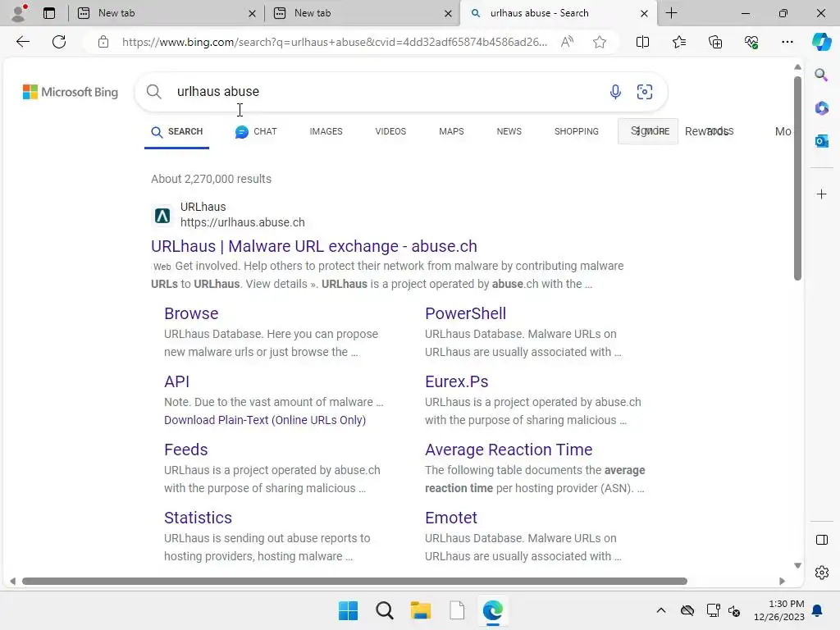Open the Emotet sublink
The height and width of the screenshot is (630, 840).
pyautogui.click(x=450, y=518)
